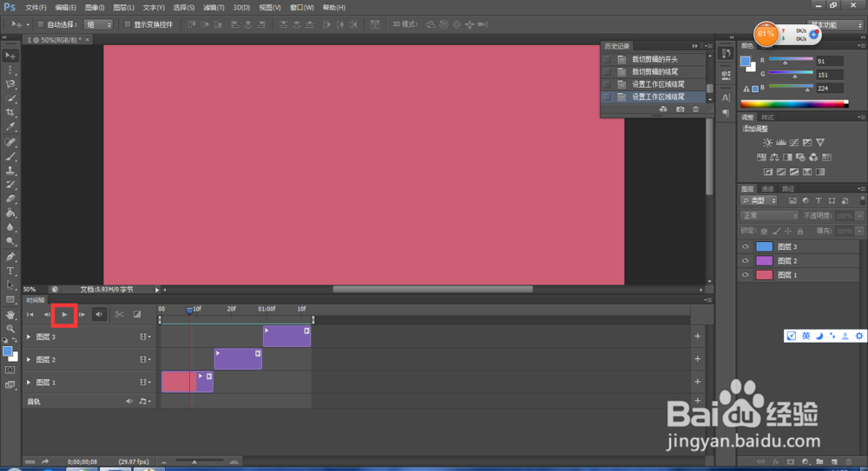
Task: Expand 图层 2 track in timeline
Action: (29, 360)
